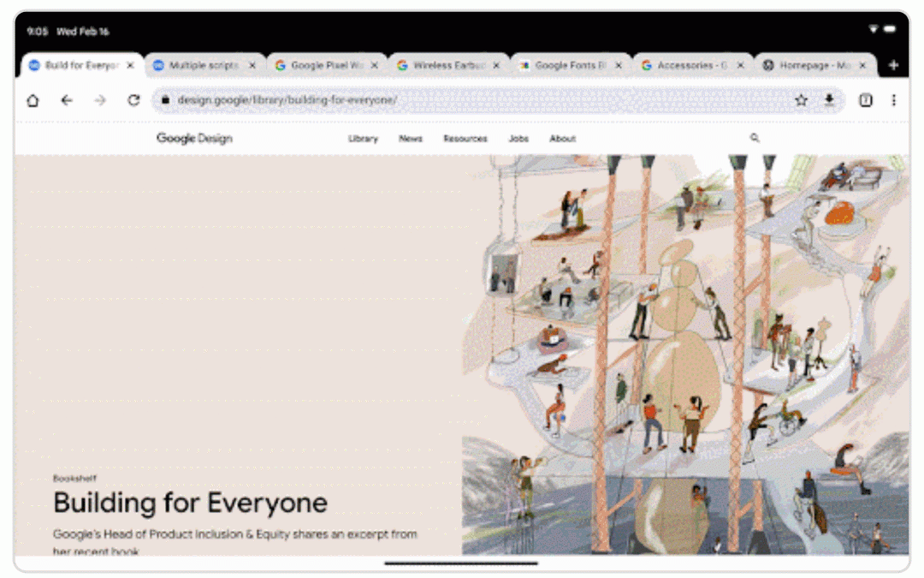Bookmark this page with star icon

coord(801,100)
